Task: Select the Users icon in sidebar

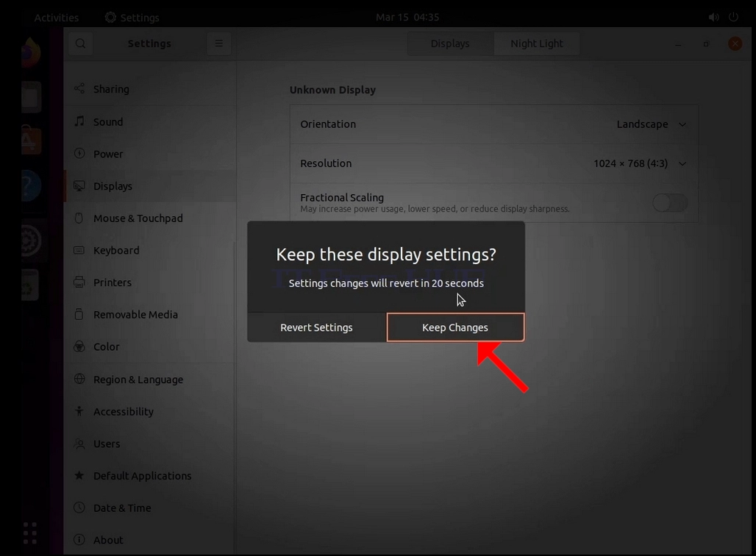Action: click(x=79, y=443)
